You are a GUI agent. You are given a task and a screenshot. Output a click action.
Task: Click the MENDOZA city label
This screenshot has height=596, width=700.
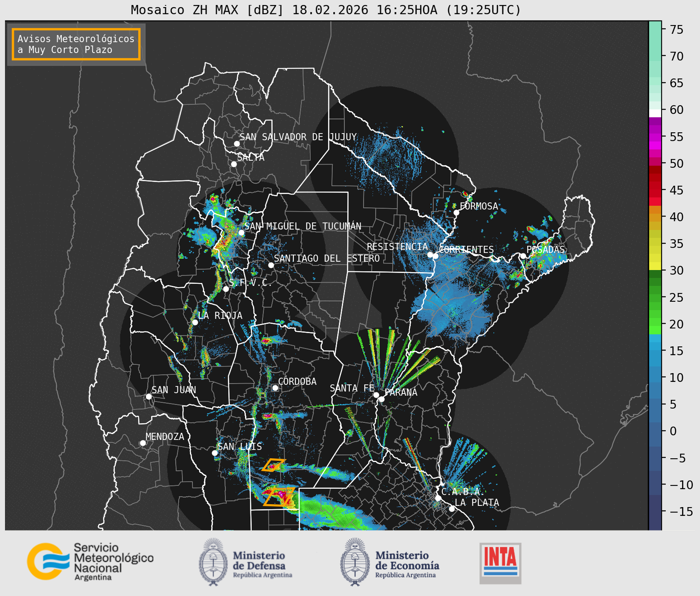tap(165, 437)
